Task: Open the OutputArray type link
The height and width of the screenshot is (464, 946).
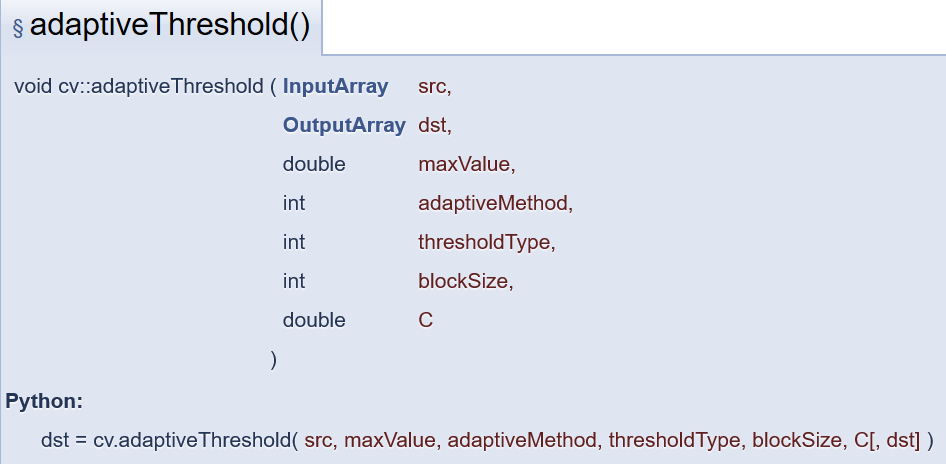Action: pos(344,125)
